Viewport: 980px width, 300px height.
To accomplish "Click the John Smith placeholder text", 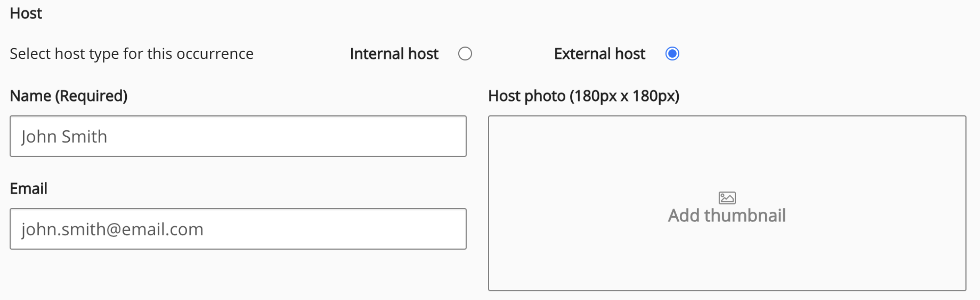I will (x=64, y=137).
